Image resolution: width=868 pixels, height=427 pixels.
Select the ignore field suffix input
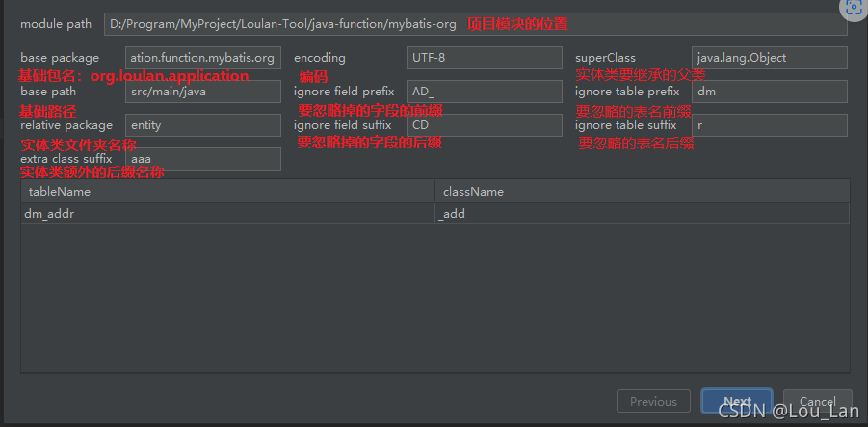point(484,125)
